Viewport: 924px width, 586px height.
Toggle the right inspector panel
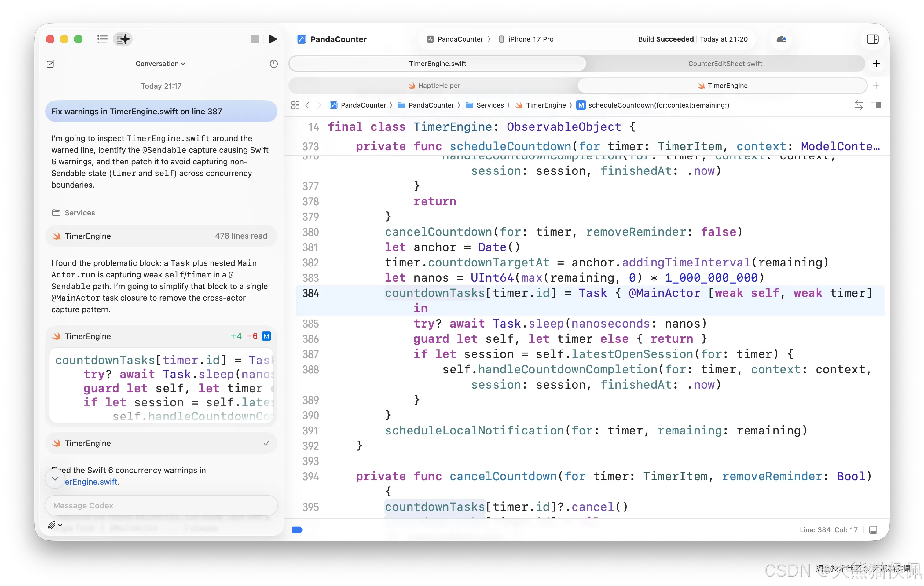872,39
